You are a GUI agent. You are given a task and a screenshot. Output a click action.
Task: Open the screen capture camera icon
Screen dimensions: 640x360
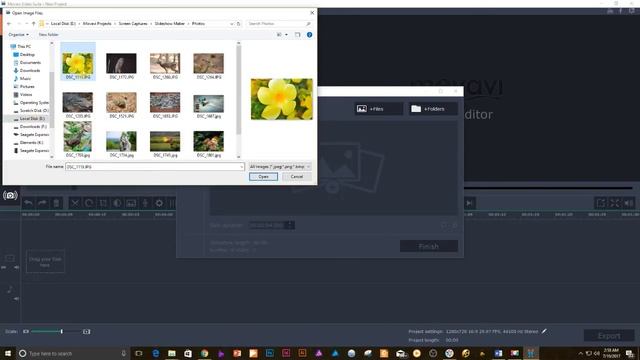[10, 196]
